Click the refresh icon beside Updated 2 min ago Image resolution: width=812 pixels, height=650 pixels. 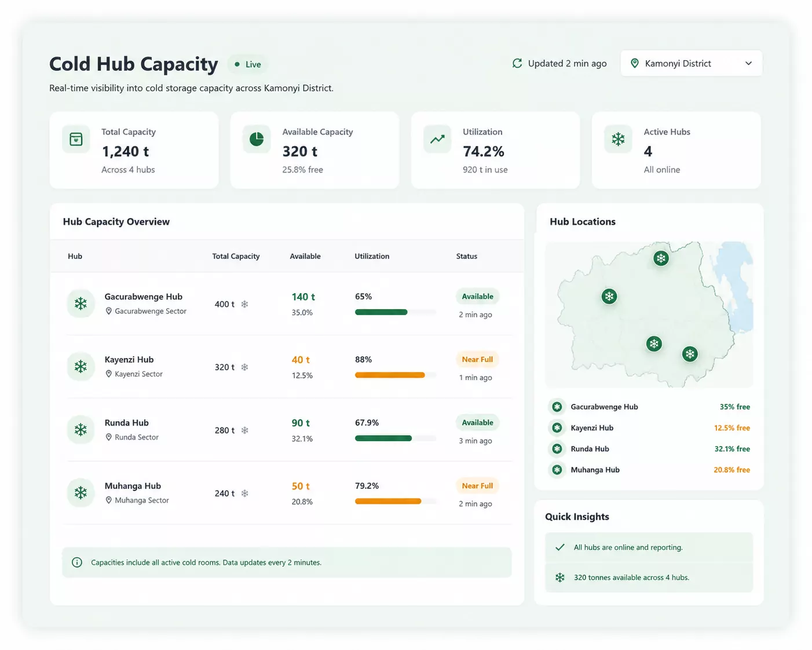pyautogui.click(x=517, y=63)
